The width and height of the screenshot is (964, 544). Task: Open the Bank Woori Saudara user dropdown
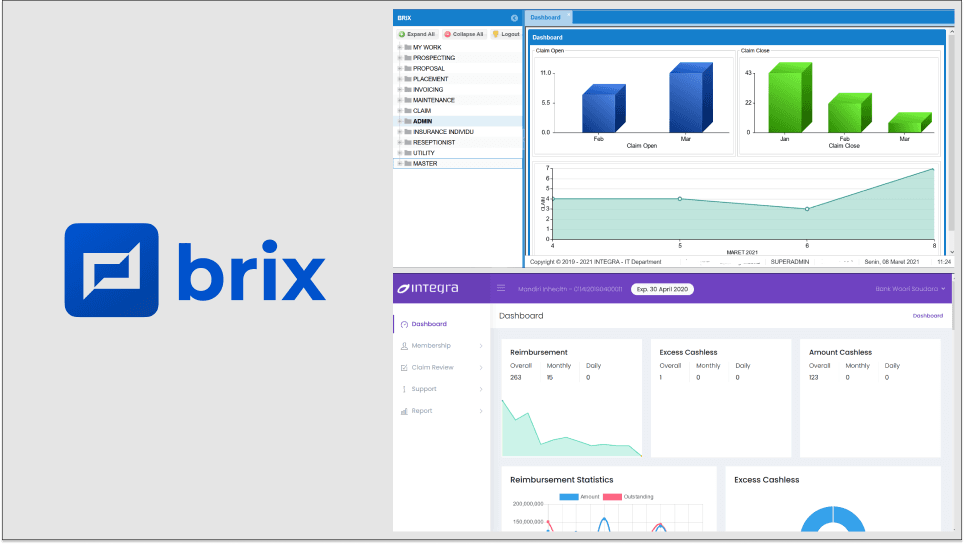(x=910, y=289)
